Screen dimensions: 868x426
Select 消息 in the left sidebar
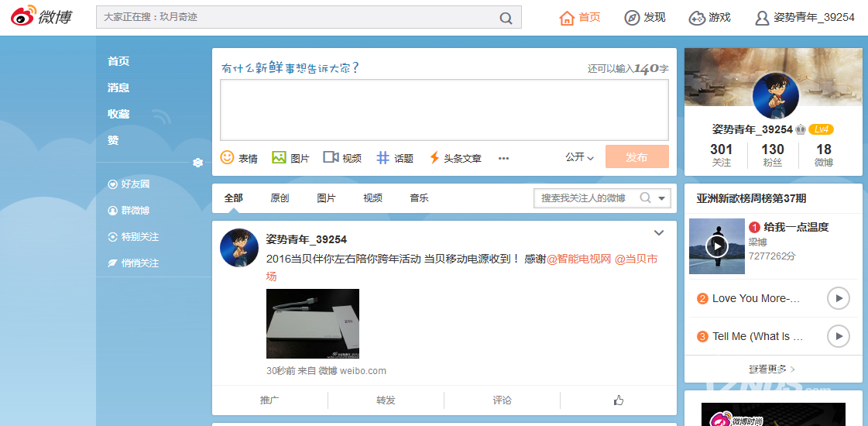(x=118, y=88)
